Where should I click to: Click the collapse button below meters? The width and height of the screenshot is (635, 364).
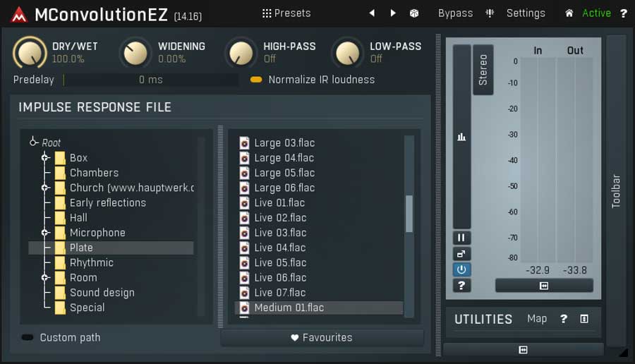click(544, 286)
